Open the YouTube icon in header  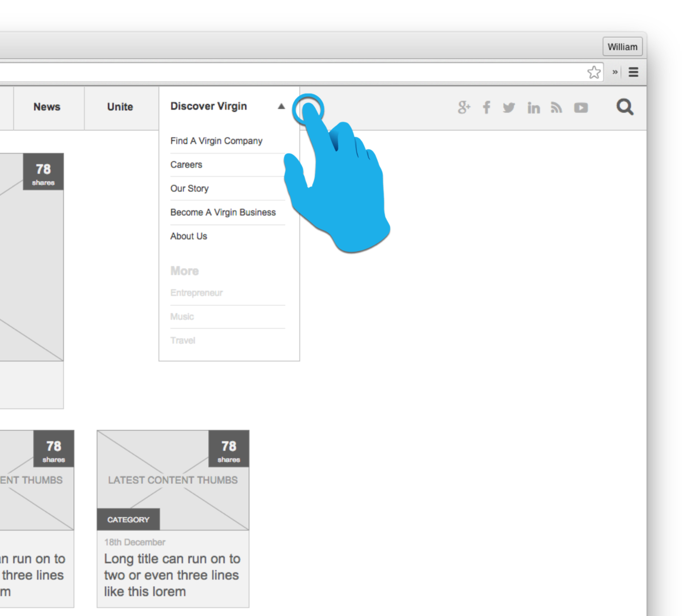pos(581,108)
